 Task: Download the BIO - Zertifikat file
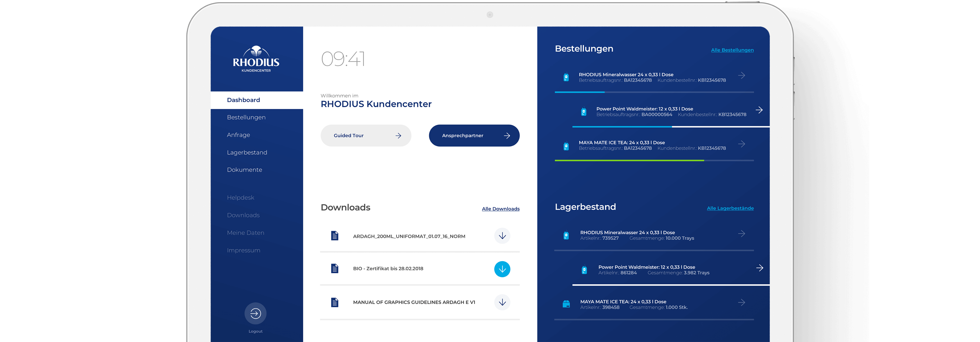(x=502, y=269)
